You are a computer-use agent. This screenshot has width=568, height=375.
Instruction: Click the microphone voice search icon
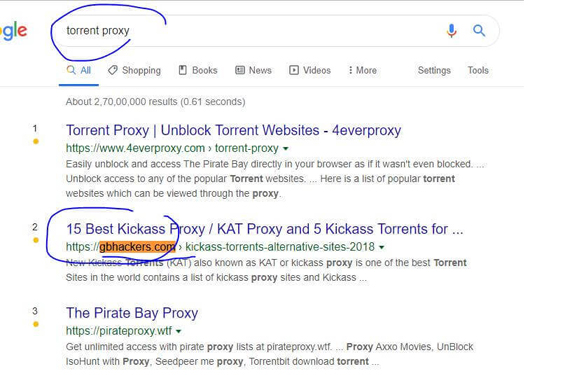click(451, 31)
